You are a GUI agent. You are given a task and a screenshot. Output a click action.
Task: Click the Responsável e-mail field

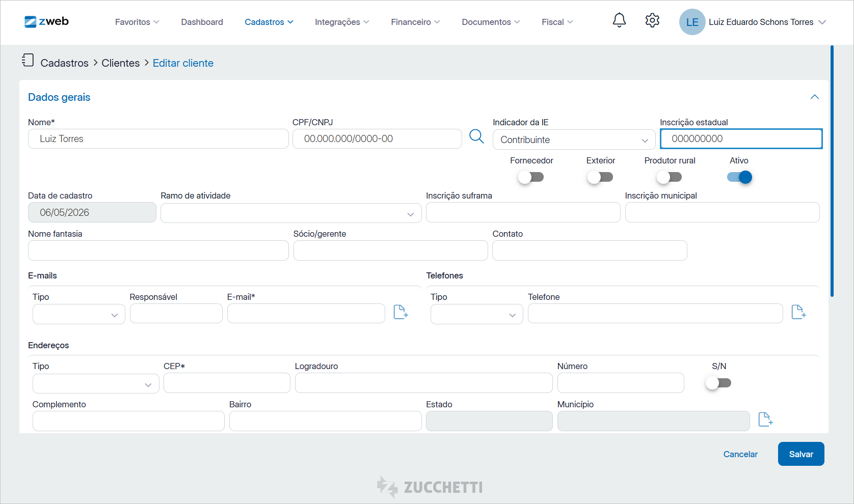[x=176, y=313]
